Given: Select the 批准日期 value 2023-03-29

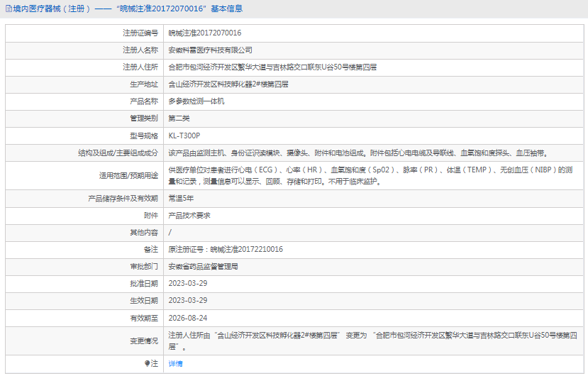Looking at the screenshot, I should click(187, 283).
